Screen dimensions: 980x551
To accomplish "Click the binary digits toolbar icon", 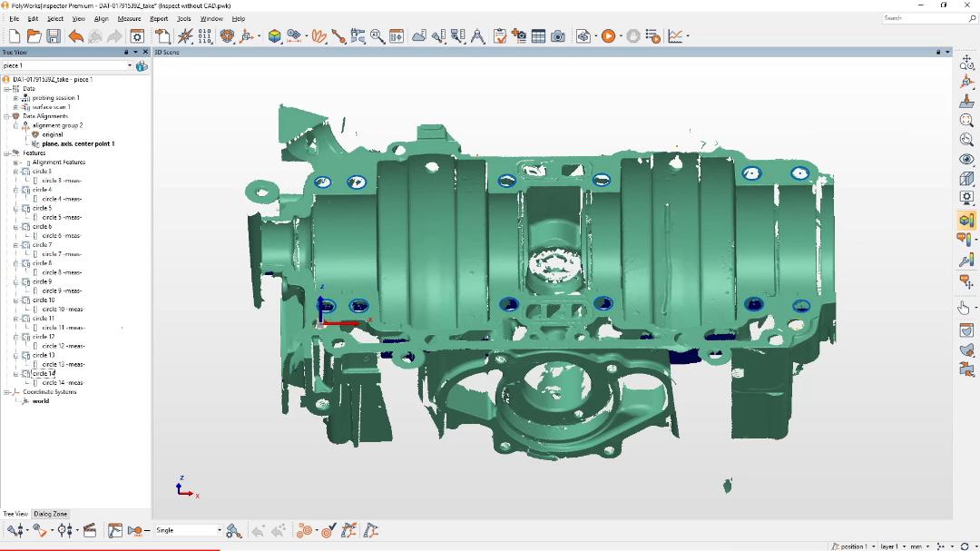I will [x=204, y=36].
